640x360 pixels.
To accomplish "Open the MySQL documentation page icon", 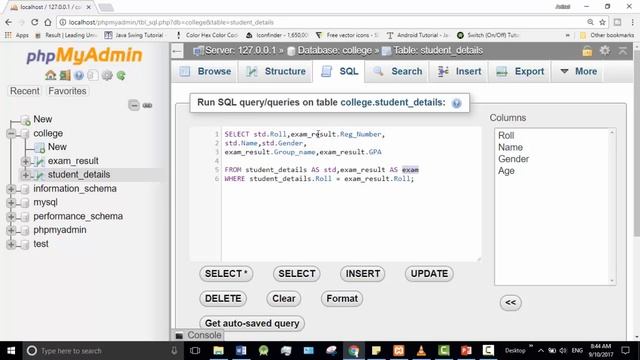I will coord(93,75).
